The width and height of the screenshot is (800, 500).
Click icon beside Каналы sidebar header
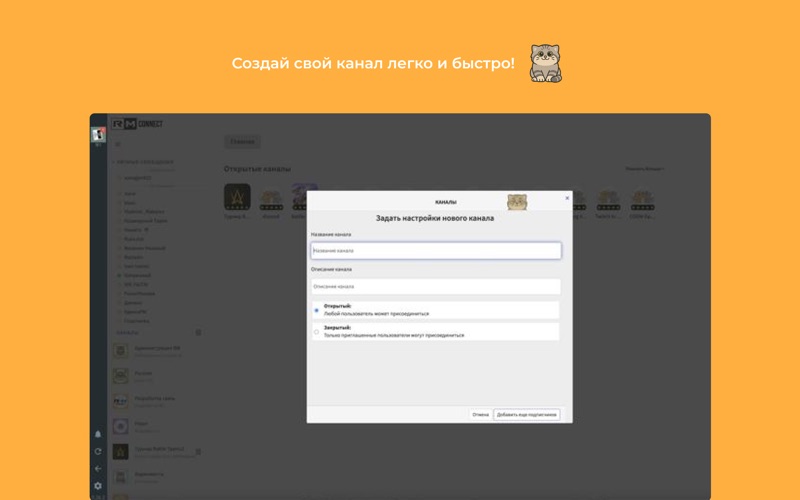(198, 333)
